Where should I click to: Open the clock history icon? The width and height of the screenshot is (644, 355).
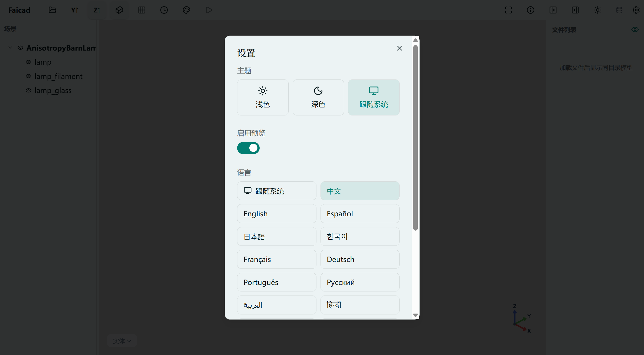click(164, 10)
